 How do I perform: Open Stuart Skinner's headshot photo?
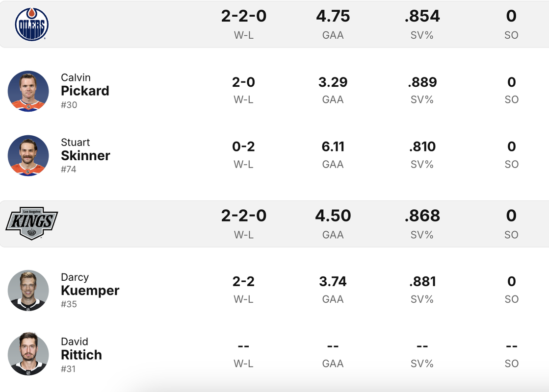pos(28,156)
